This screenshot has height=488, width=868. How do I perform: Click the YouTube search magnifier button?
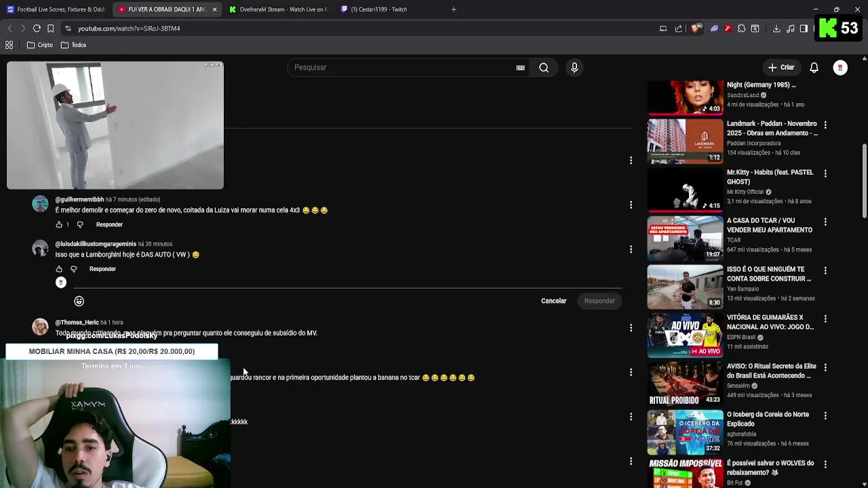point(544,68)
